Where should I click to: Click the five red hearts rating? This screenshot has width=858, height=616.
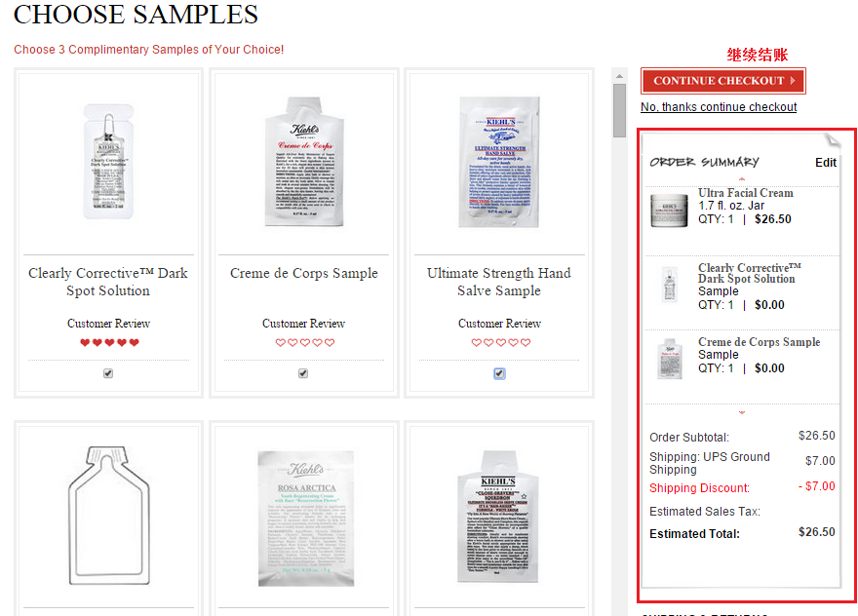(109, 342)
